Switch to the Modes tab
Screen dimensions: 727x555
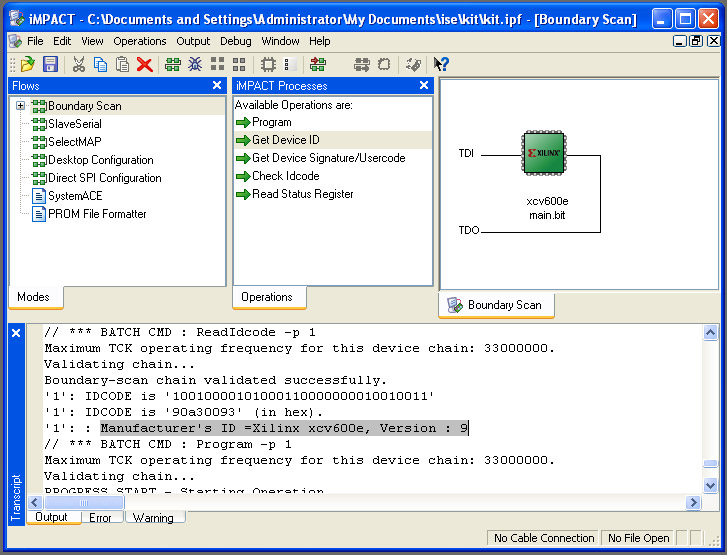pyautogui.click(x=35, y=297)
